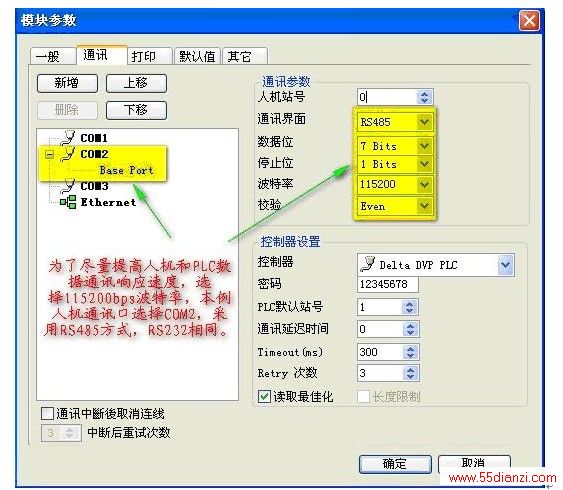Screen dimensions: 563x490
Task: Open the 波特率 115200 dropdown
Action: point(424,185)
